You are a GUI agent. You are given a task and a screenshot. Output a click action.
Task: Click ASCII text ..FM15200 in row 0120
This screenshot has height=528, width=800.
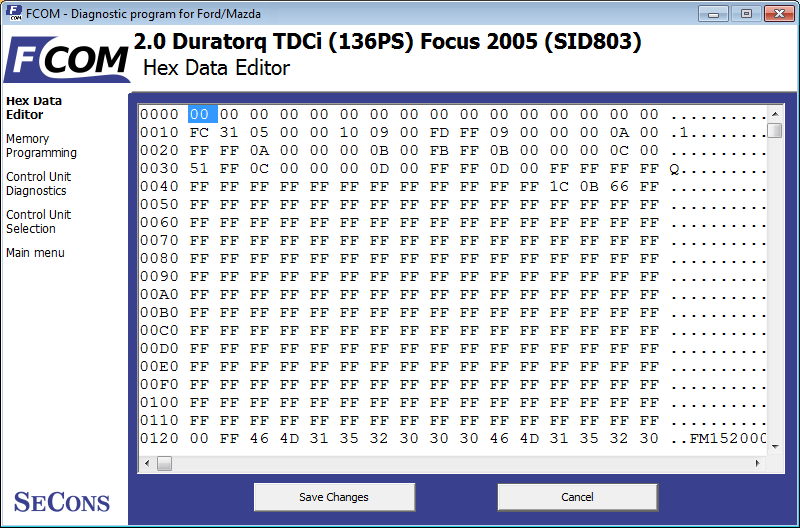tap(718, 438)
